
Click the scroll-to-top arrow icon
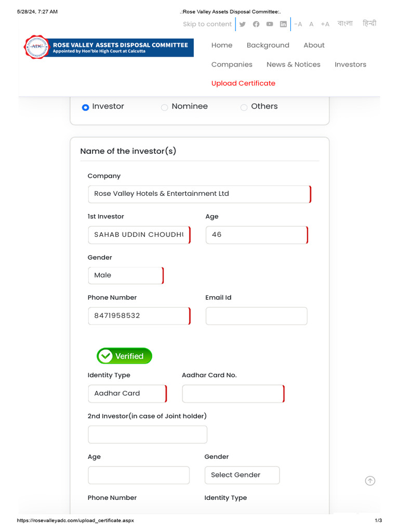point(370,481)
